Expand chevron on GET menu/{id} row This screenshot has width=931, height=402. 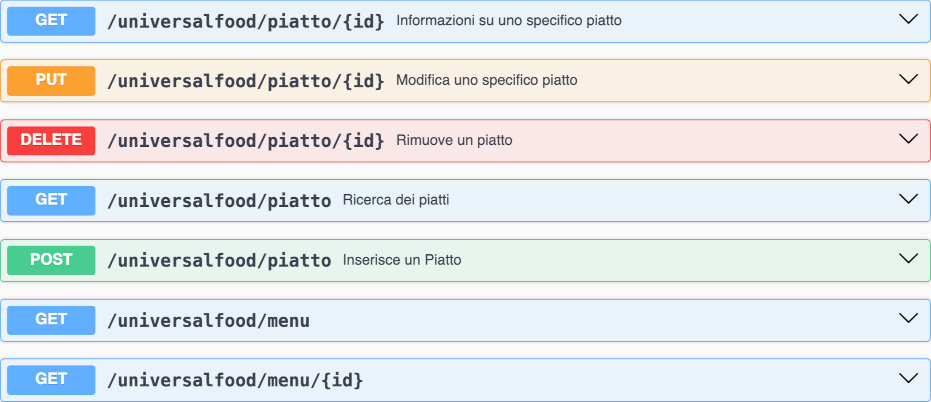(x=908, y=379)
